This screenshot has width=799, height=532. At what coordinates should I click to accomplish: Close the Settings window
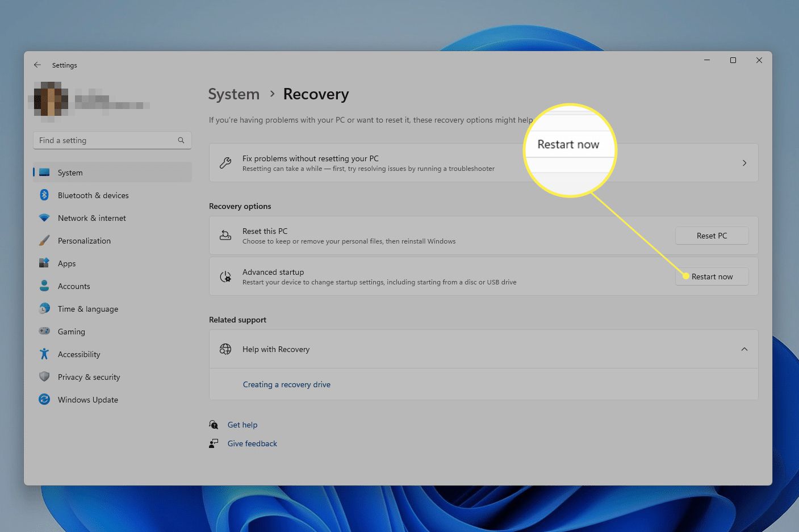pyautogui.click(x=759, y=60)
